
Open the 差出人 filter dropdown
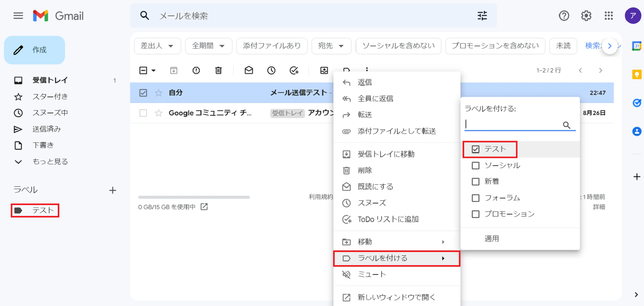157,46
